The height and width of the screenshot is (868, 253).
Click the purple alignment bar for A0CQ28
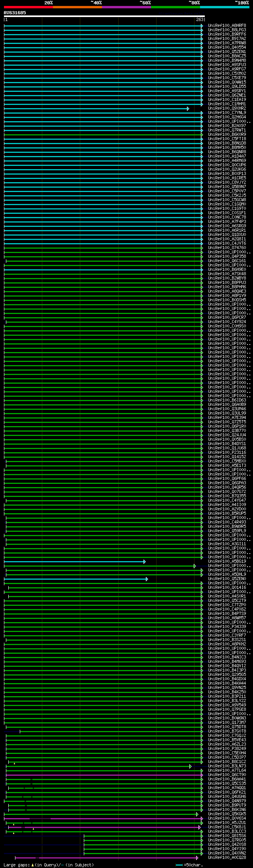tap(107, 858)
